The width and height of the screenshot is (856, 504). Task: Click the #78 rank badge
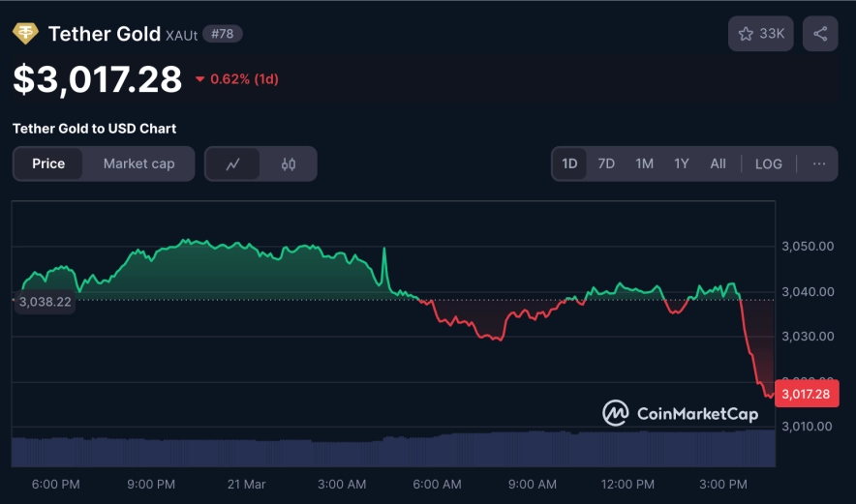pyautogui.click(x=222, y=34)
